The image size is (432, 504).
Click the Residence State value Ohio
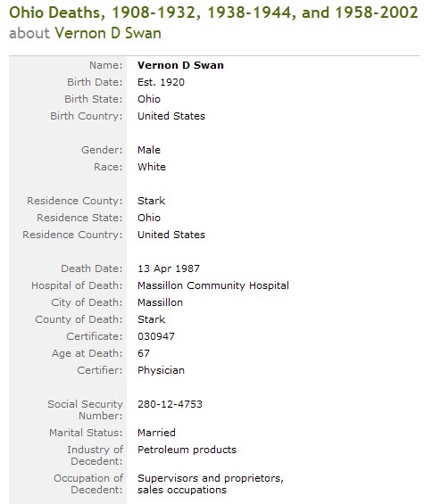tap(149, 218)
